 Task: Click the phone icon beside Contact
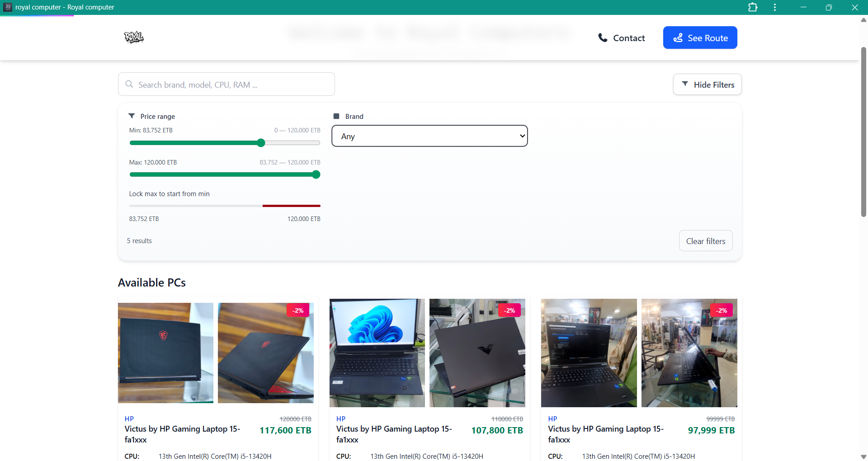(x=603, y=38)
